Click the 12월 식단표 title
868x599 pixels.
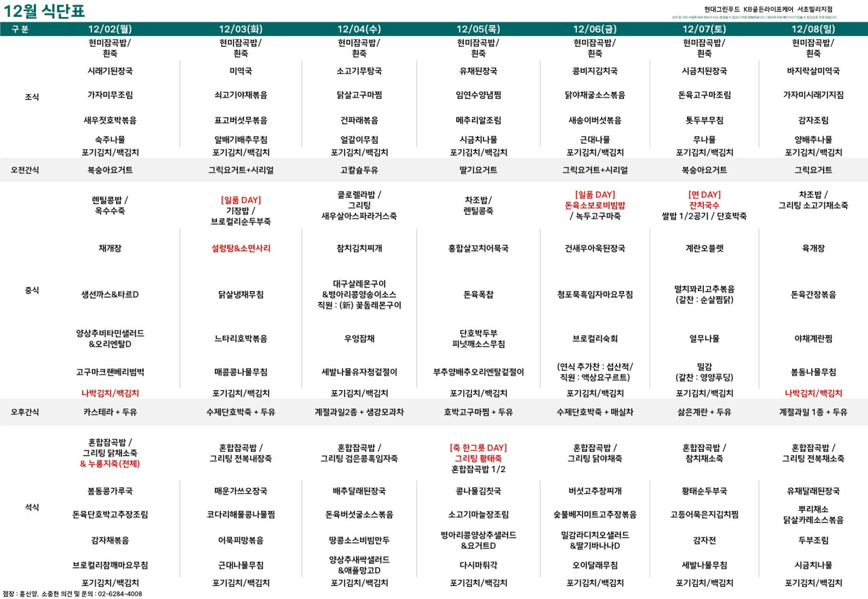[43, 12]
